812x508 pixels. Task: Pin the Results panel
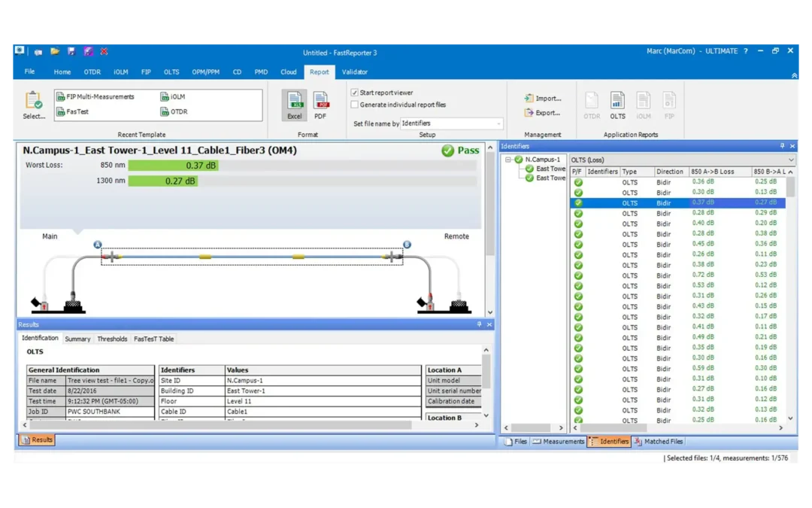(479, 324)
